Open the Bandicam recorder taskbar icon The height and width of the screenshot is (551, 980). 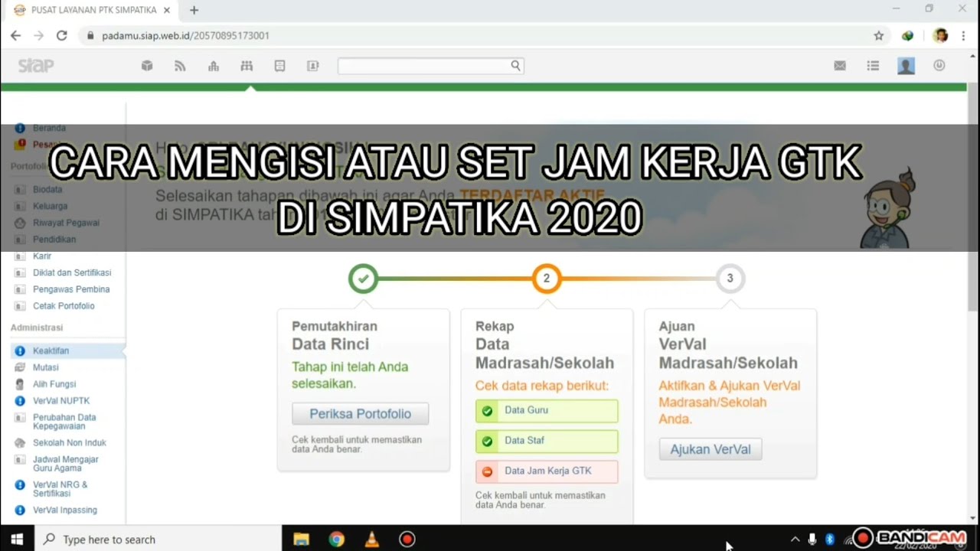point(407,540)
